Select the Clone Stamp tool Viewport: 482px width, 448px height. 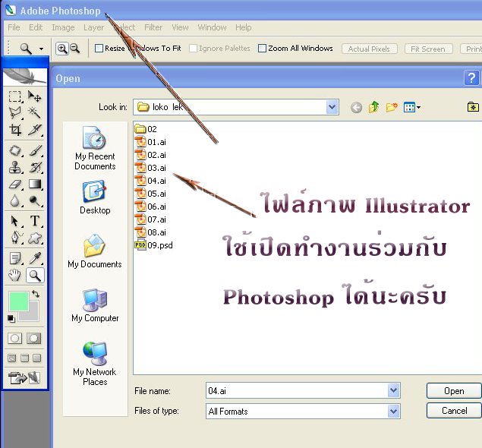(x=14, y=168)
